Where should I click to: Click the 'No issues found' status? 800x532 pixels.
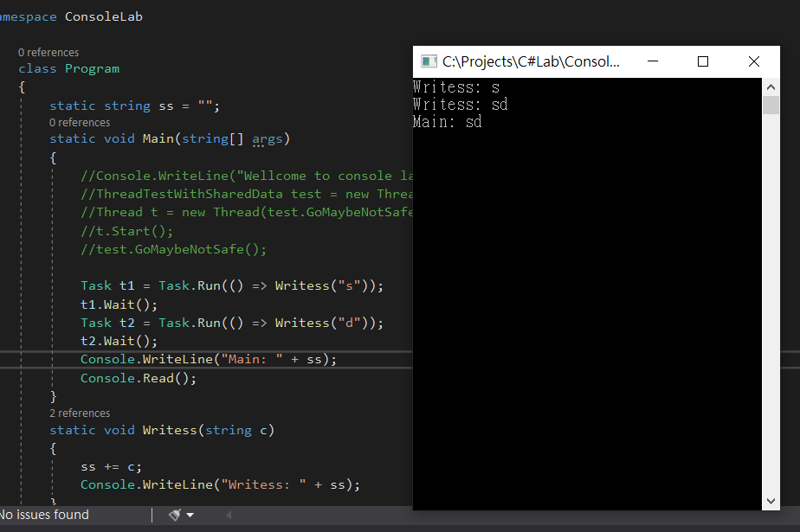pyautogui.click(x=44, y=515)
